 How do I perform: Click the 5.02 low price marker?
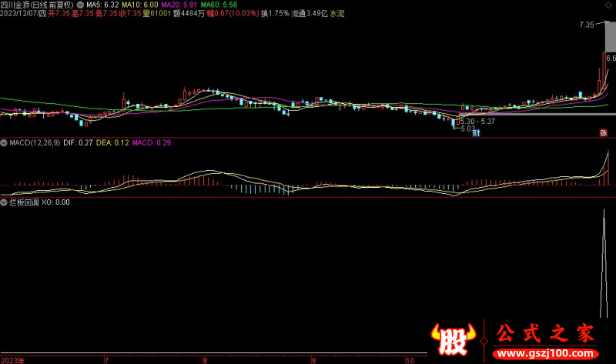tap(468, 129)
